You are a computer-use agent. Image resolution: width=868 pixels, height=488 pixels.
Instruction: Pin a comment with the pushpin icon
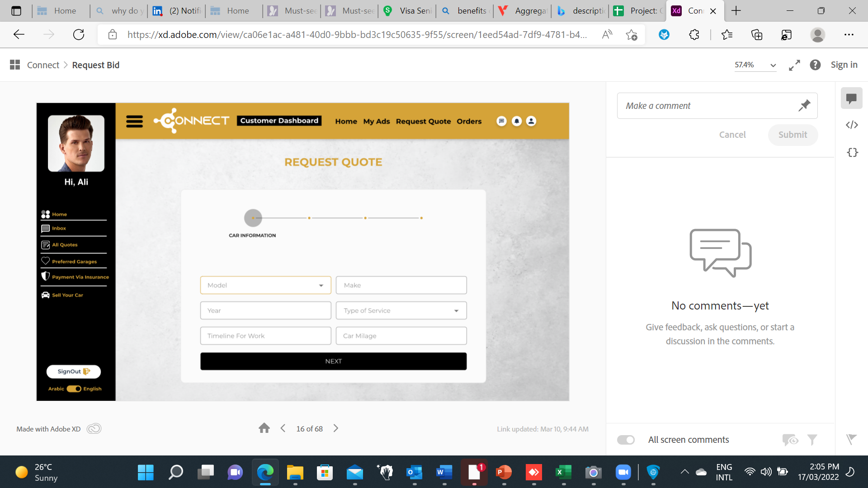(804, 106)
